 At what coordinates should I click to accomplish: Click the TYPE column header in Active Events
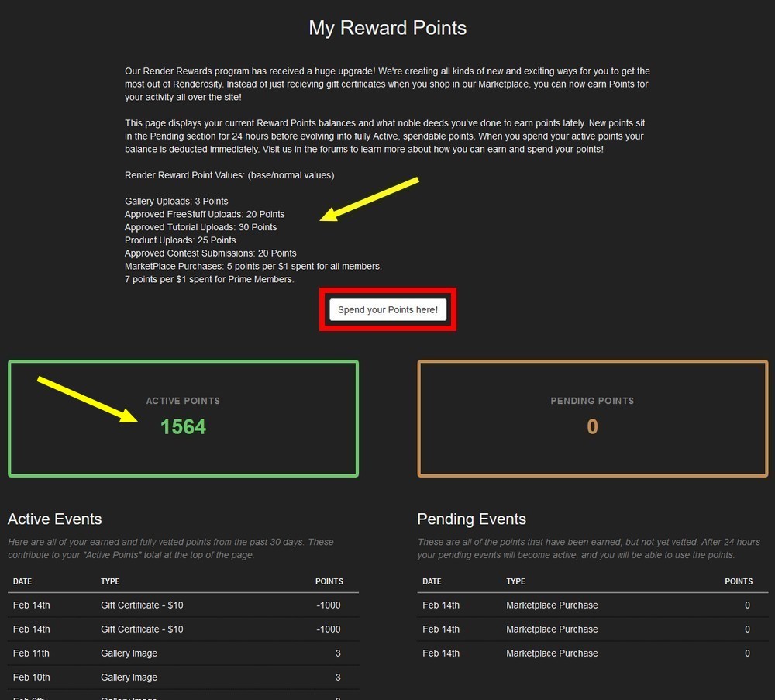tap(110, 581)
